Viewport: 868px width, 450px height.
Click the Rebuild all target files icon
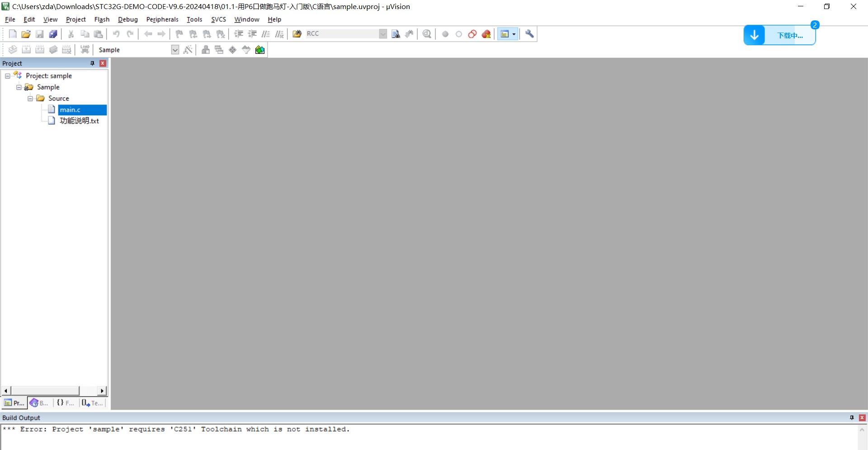(40, 50)
